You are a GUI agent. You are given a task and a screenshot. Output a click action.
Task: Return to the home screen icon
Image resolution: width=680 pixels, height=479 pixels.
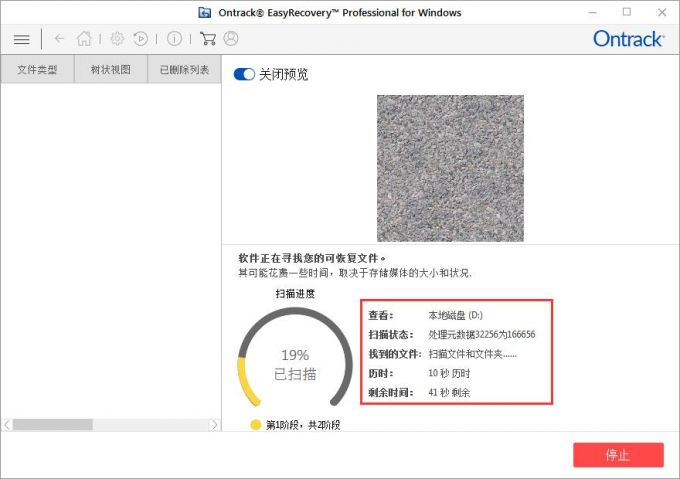84,39
